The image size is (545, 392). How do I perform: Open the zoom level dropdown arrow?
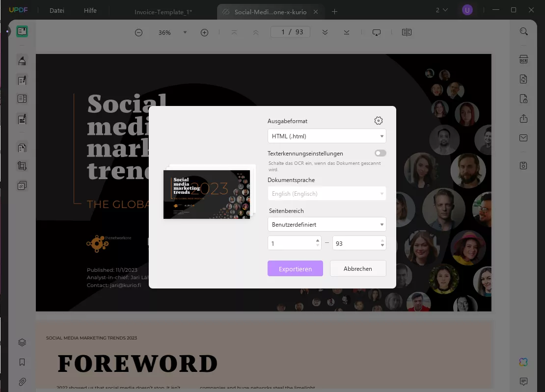tap(185, 32)
